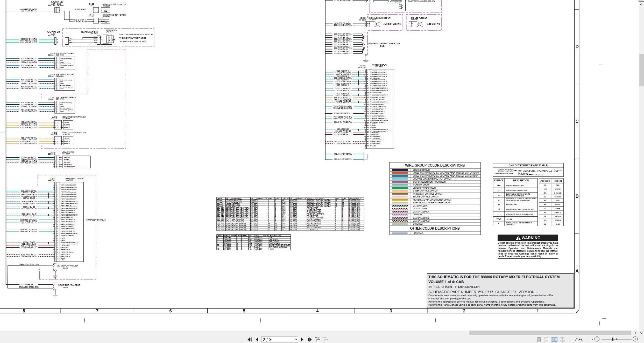Click the 75% zoom value field
644x343 pixels.
pos(578,339)
